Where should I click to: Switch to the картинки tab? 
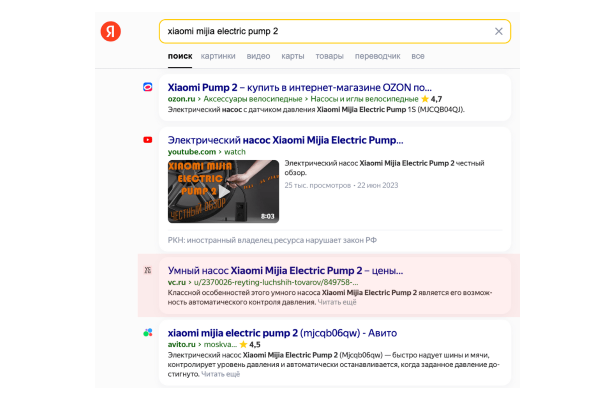coord(218,56)
